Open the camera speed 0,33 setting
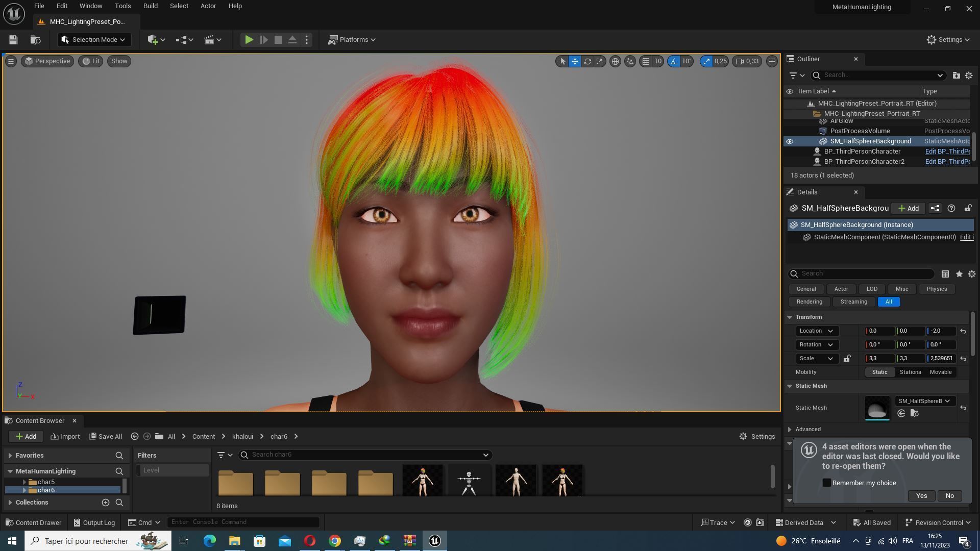Screen dimensions: 980x551 (x=747, y=61)
